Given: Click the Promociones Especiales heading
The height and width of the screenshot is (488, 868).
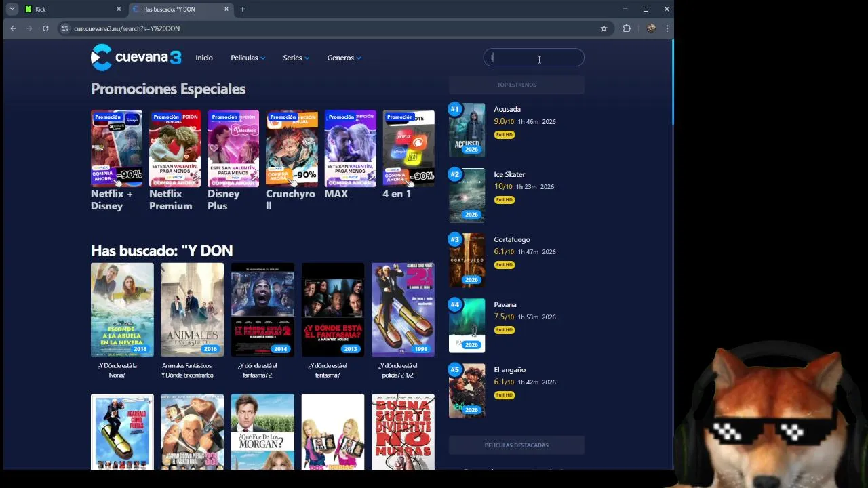Looking at the screenshot, I should pos(168,89).
